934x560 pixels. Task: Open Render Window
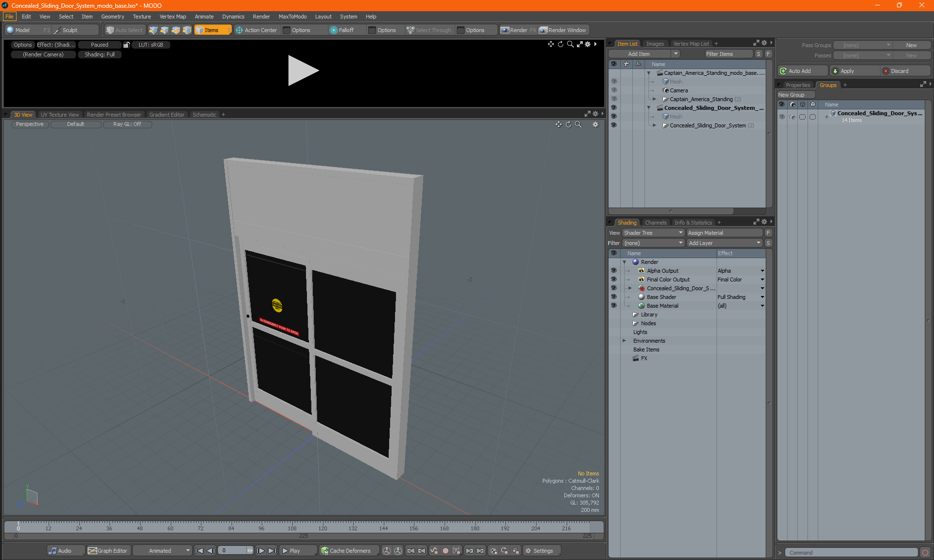pos(563,30)
